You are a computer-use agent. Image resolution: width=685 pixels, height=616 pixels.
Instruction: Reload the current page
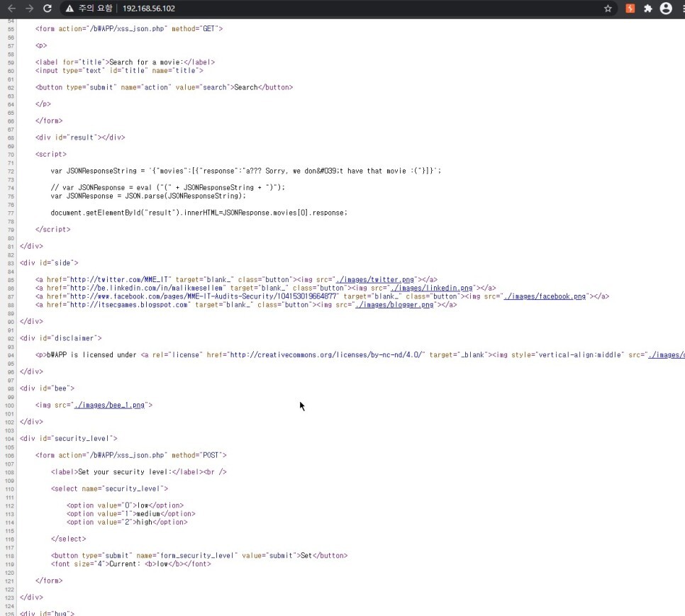point(48,9)
